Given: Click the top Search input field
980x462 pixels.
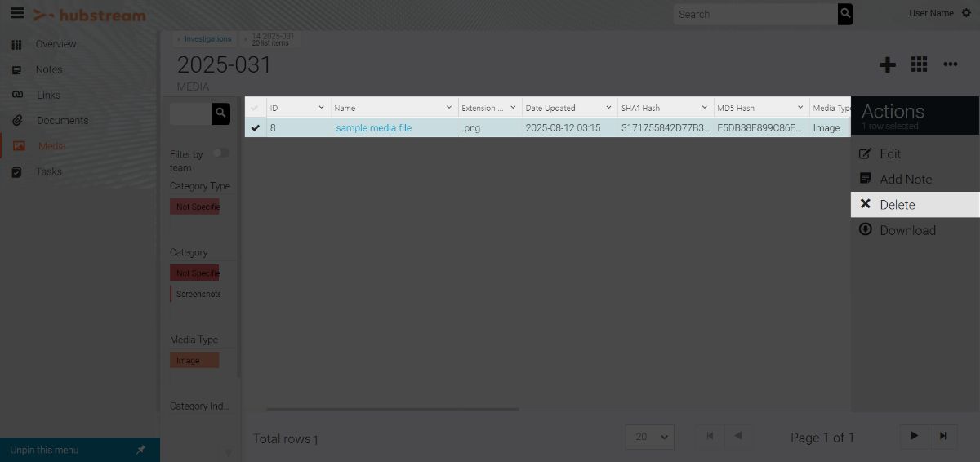Looking at the screenshot, I should 755,14.
